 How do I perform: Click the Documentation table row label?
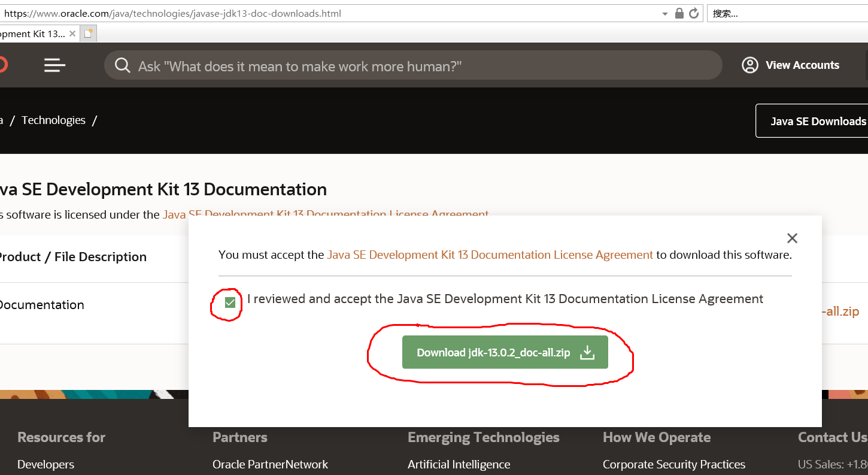(x=41, y=305)
